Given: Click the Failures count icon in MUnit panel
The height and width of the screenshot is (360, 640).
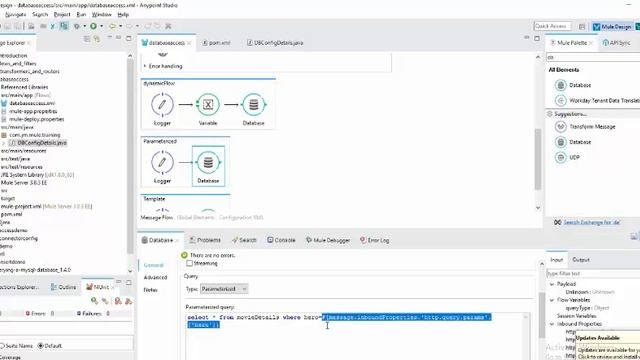Looking at the screenshot, I should pyautogui.click(x=79, y=313).
